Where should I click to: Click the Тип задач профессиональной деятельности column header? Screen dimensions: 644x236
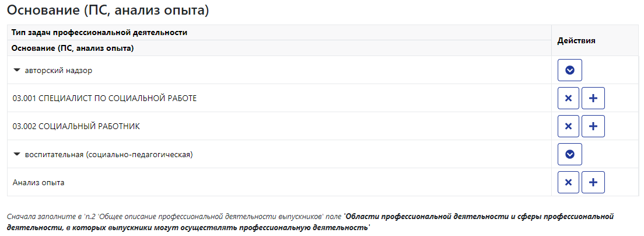(x=99, y=33)
